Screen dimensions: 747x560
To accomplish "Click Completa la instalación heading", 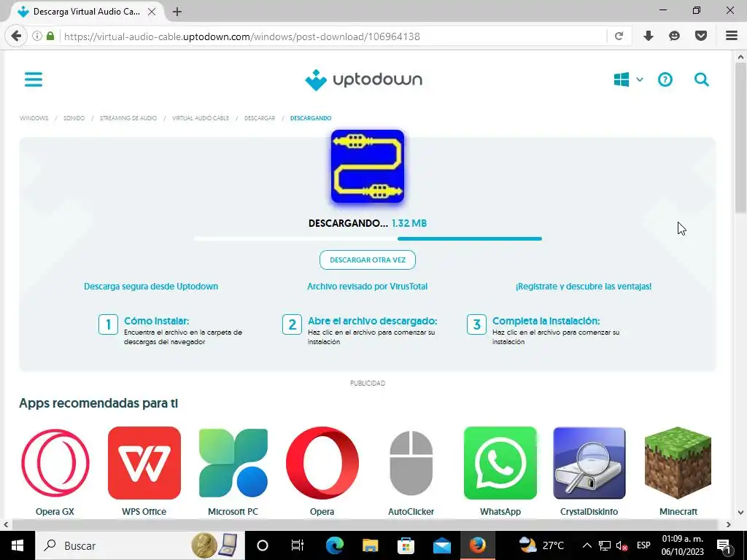I will coord(546,321).
